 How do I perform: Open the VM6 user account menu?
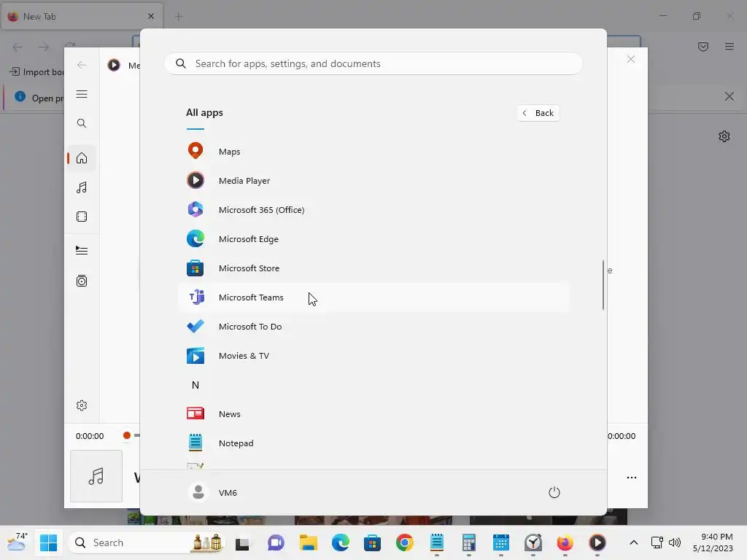point(213,492)
